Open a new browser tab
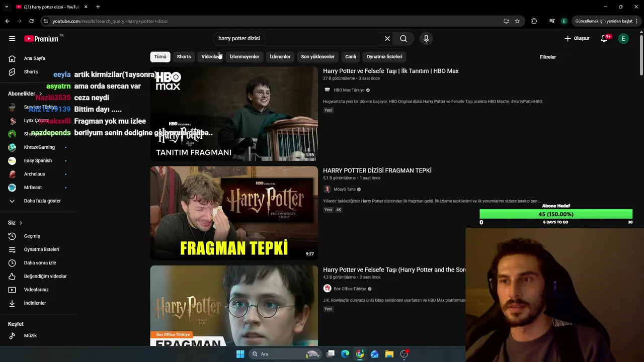This screenshot has height=362, width=644. [x=98, y=7]
